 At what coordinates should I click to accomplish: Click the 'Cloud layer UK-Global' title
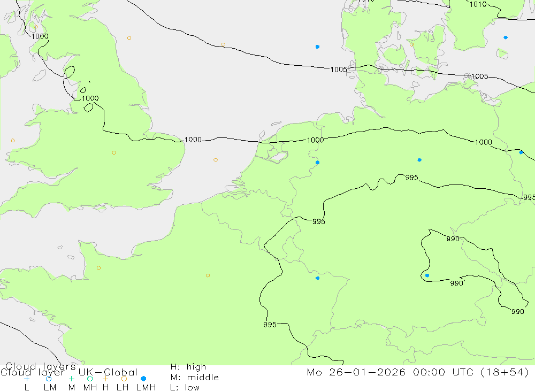pos(69,372)
